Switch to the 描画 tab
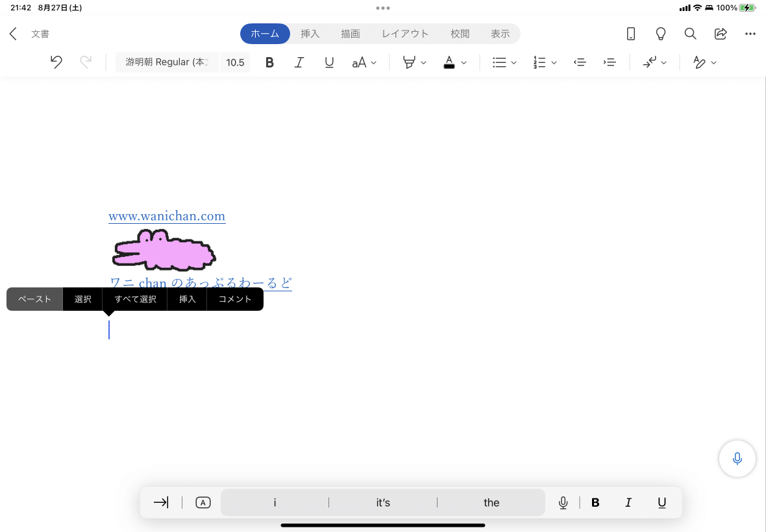 (x=351, y=34)
